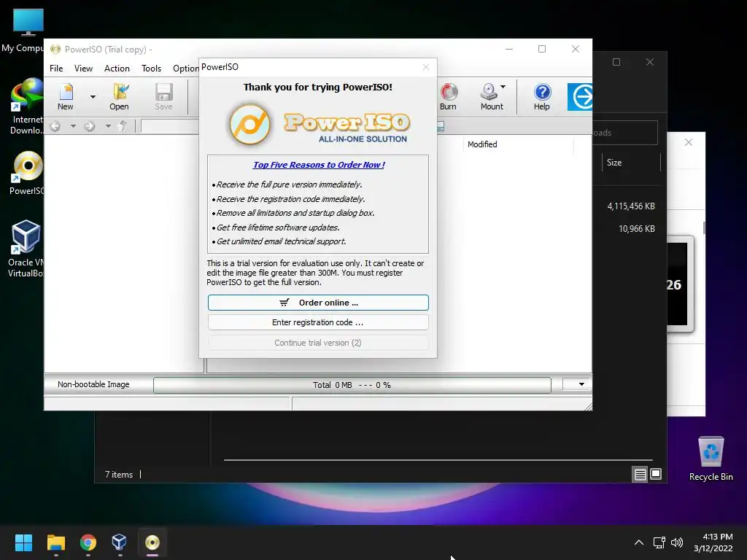The width and height of the screenshot is (747, 560).
Task: Click the volume speaker tray icon
Action: click(676, 542)
